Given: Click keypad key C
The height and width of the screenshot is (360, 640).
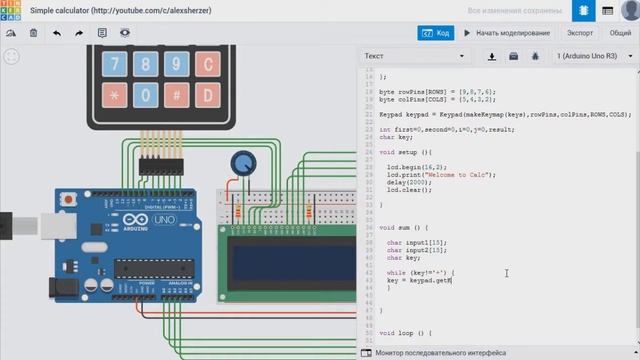Looking at the screenshot, I should pyautogui.click(x=208, y=64).
